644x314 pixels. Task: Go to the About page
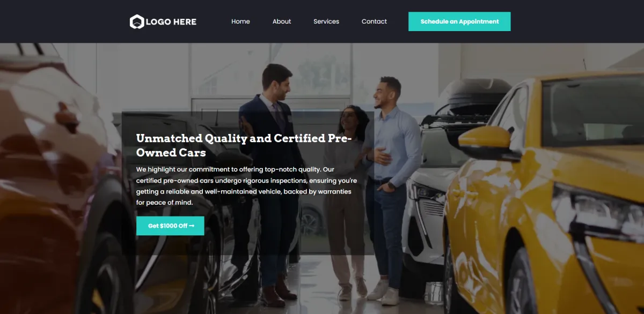[282, 21]
